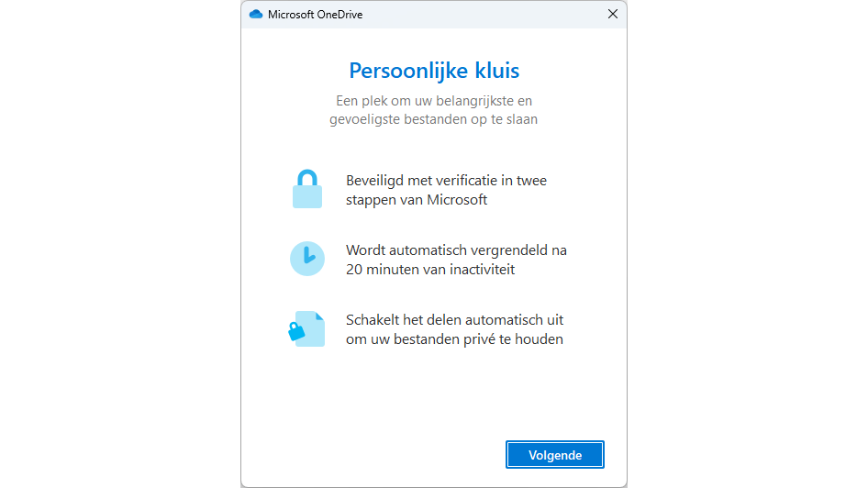The width and height of the screenshot is (868, 488).
Task: Click the green desktop background right of dialog
Action: click(748, 244)
